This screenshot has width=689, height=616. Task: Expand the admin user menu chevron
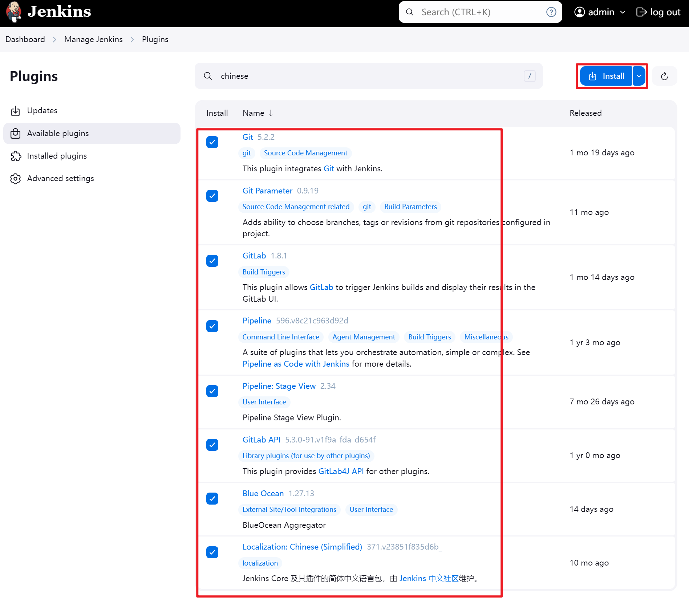tap(623, 12)
